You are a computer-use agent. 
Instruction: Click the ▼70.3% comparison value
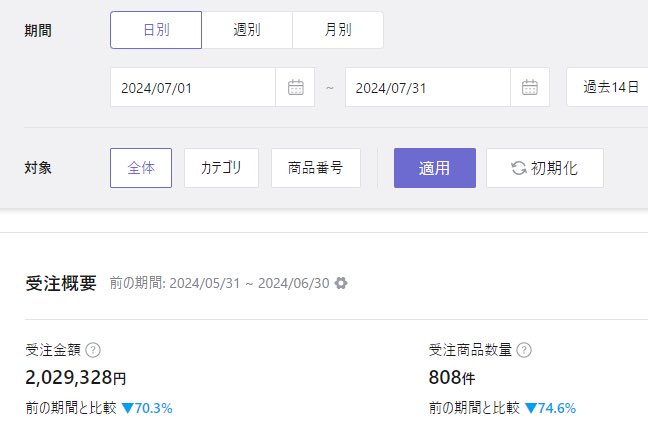pos(147,408)
